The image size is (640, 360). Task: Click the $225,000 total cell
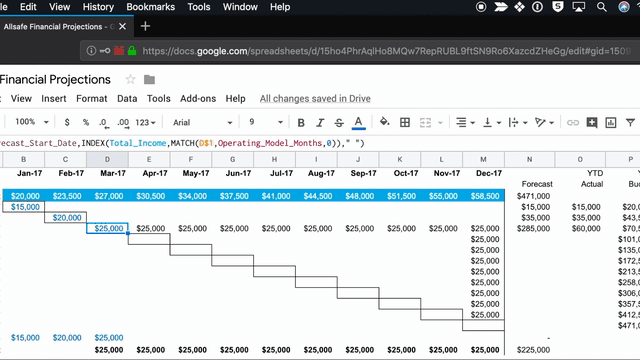coord(530,350)
